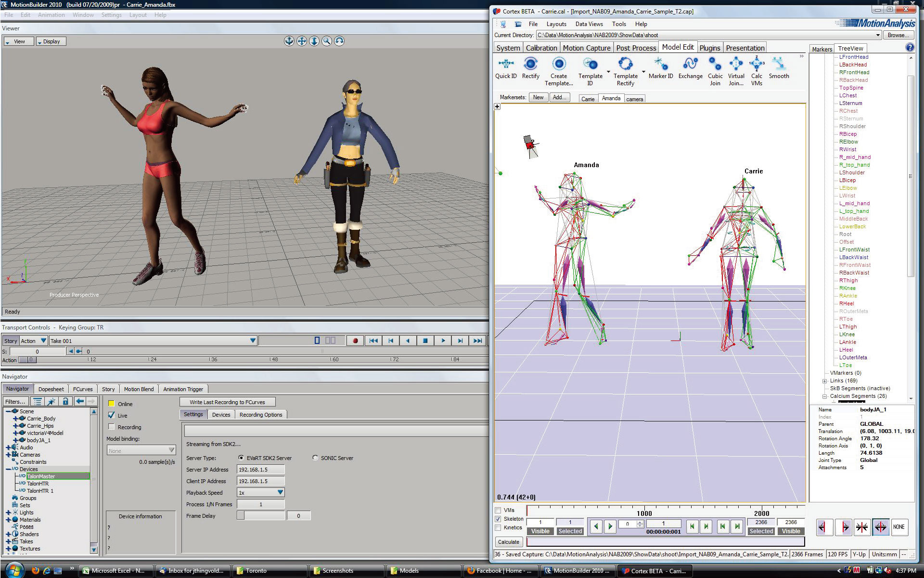Open the Viewer Display dropdown
924x578 pixels.
coord(51,41)
